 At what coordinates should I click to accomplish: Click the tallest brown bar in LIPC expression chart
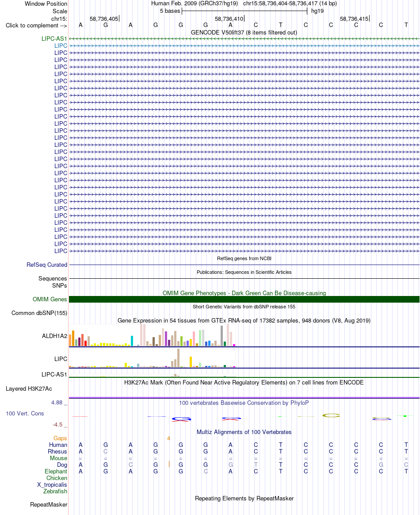pyautogui.click(x=178, y=358)
